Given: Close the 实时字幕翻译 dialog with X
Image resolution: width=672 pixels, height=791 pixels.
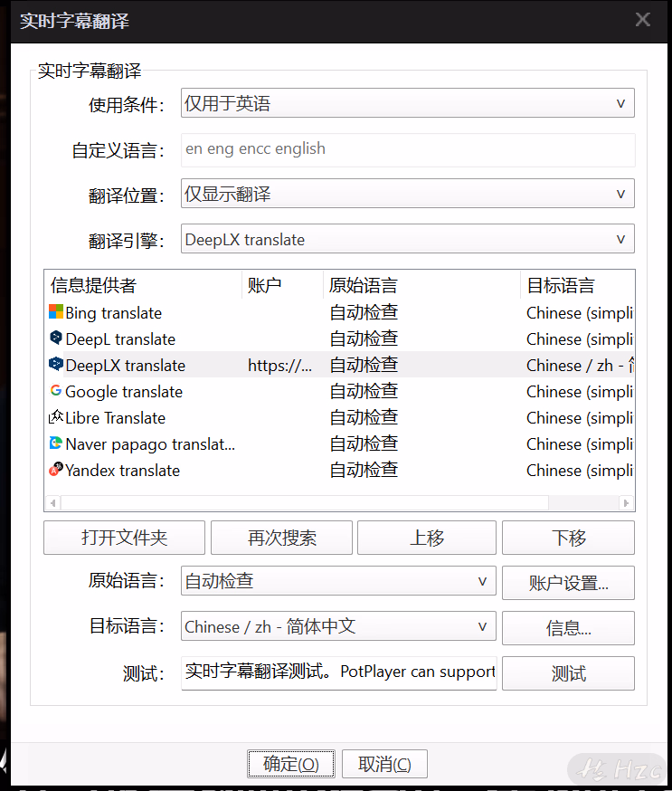Looking at the screenshot, I should [x=643, y=20].
